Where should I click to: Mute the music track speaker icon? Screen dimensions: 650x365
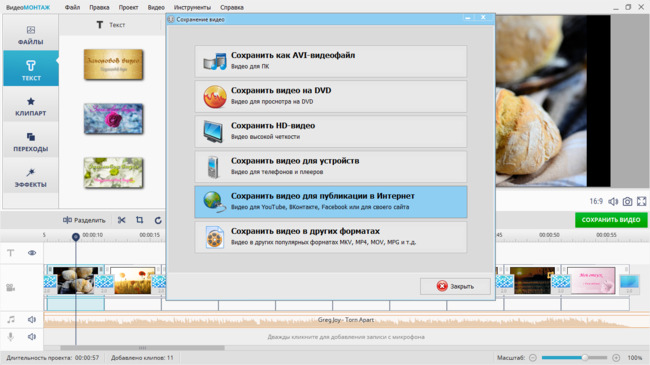tap(32, 319)
